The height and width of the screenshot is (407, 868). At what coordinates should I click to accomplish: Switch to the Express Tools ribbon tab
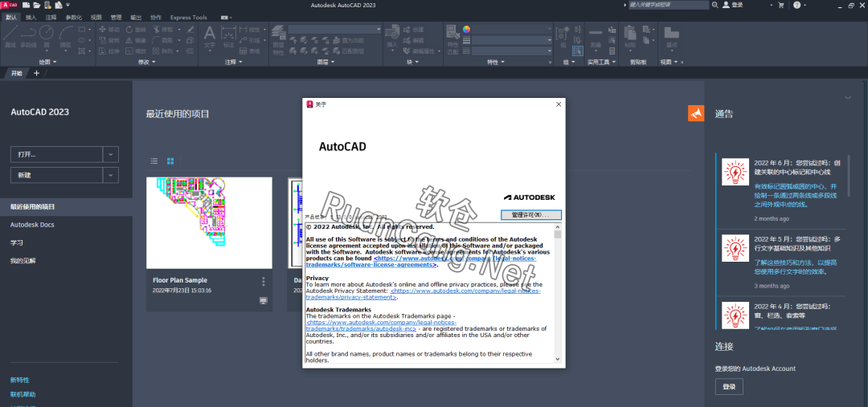pyautogui.click(x=188, y=17)
